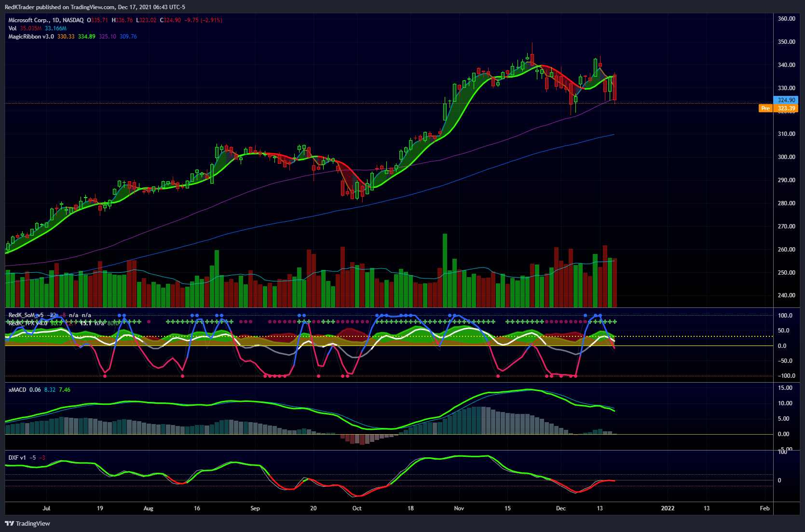This screenshot has width=805, height=532.
Task: Click the RedK_TPX v4.0 indicator label
Action: click(x=28, y=323)
